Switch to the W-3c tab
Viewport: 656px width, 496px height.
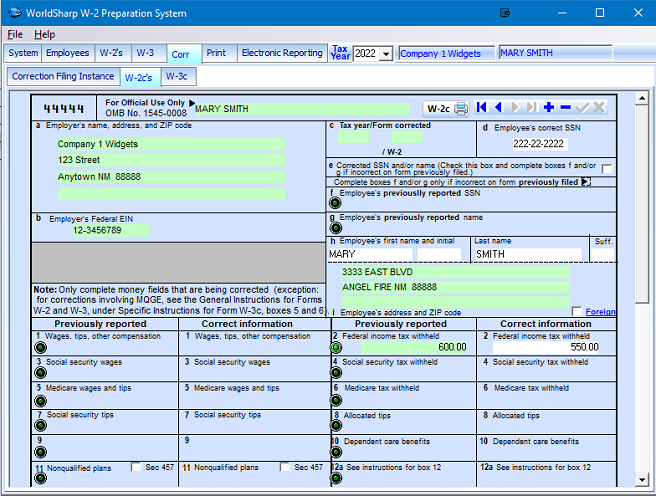176,76
